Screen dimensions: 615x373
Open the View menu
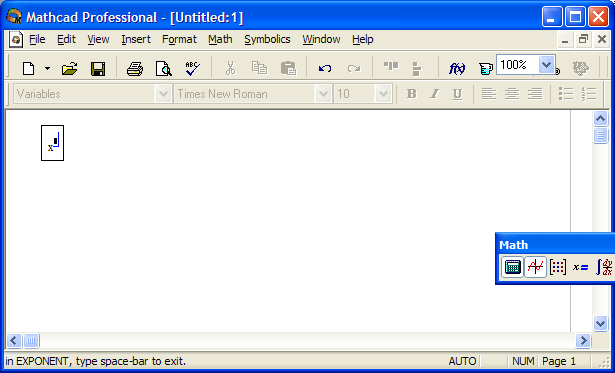[98, 39]
